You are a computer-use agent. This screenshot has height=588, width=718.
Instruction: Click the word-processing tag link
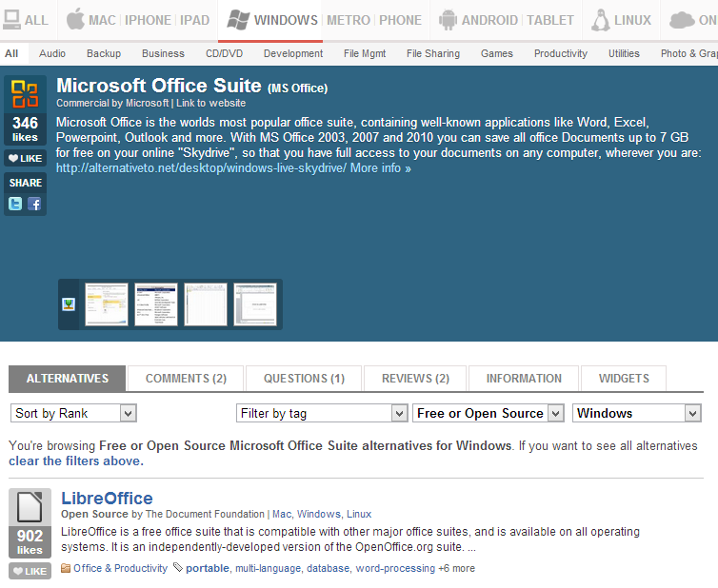pos(395,568)
